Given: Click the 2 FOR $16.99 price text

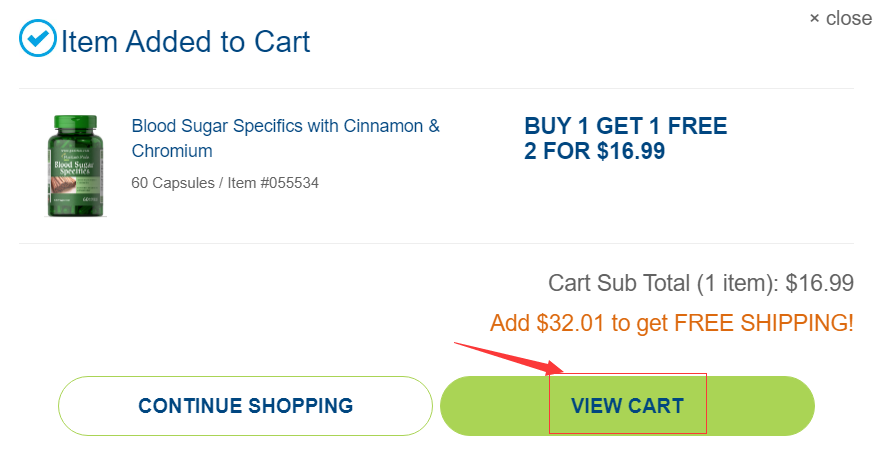Looking at the screenshot, I should [x=594, y=152].
